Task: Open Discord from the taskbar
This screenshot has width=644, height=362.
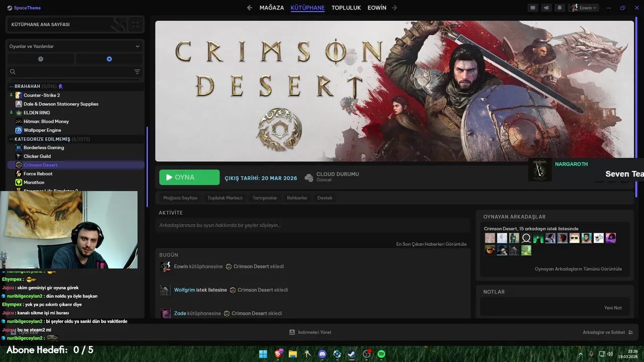Action: pyautogui.click(x=323, y=354)
